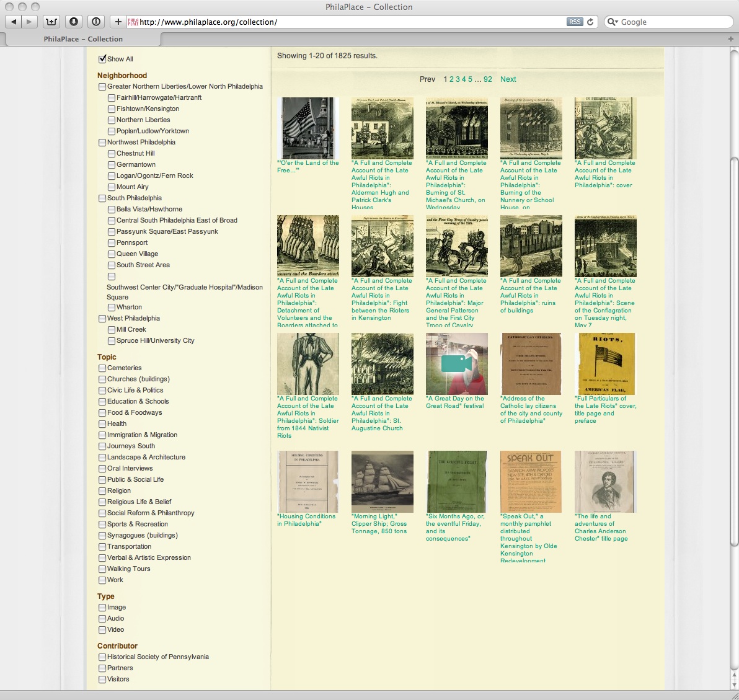Open a new tab with the plus icon
The image size is (739, 700).
(x=730, y=39)
